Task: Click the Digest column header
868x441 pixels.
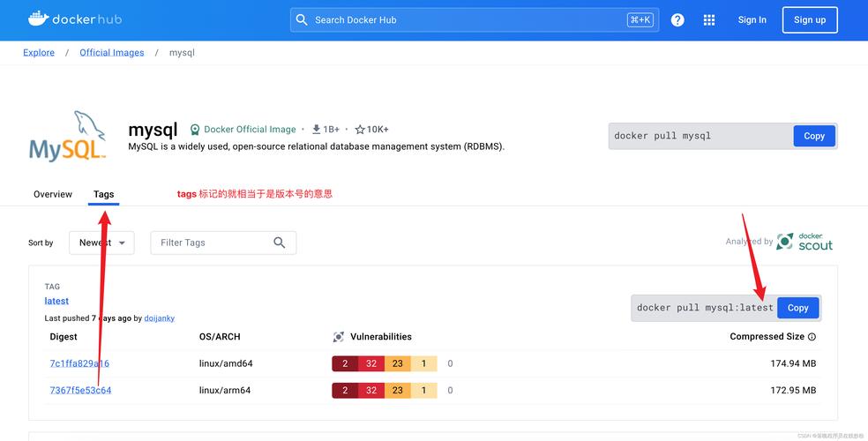Action: [64, 336]
